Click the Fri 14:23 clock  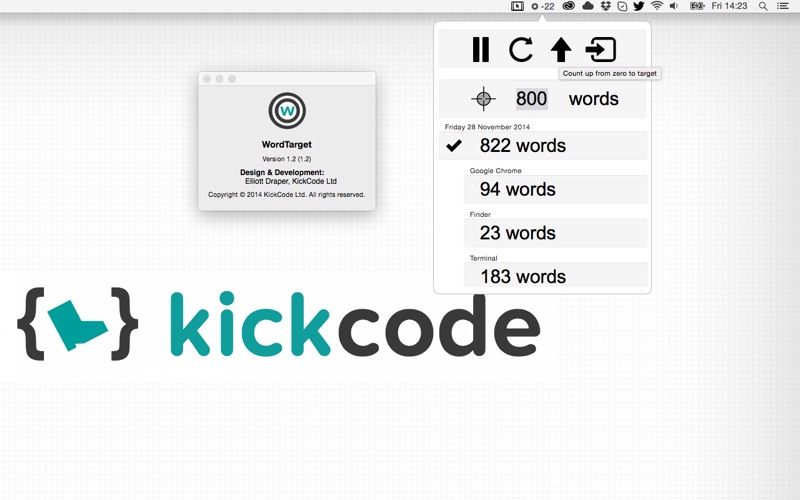tap(729, 6)
